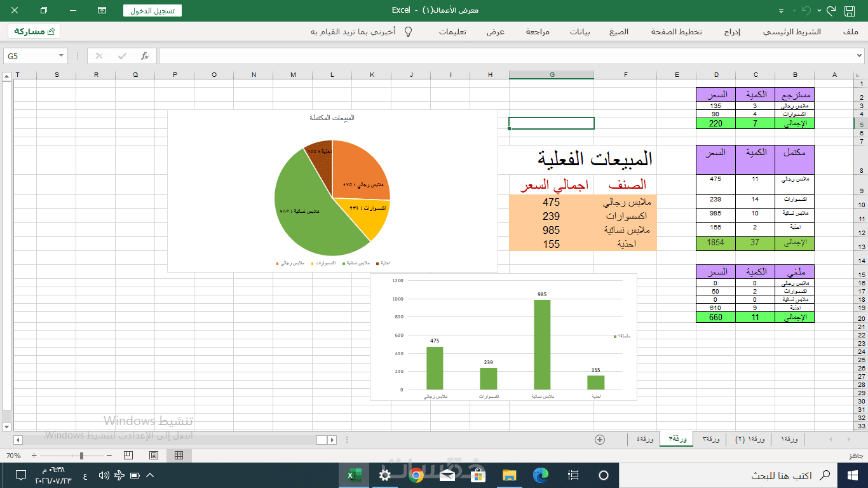Open Microsoft Edge from the taskbar
This screenshot has width=868, height=488.
pos(541,475)
